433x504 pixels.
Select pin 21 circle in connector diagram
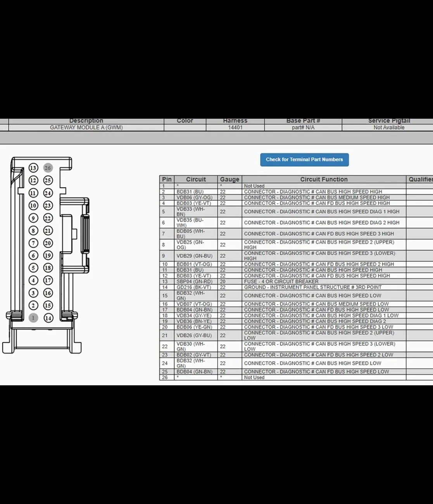[x=48, y=231]
